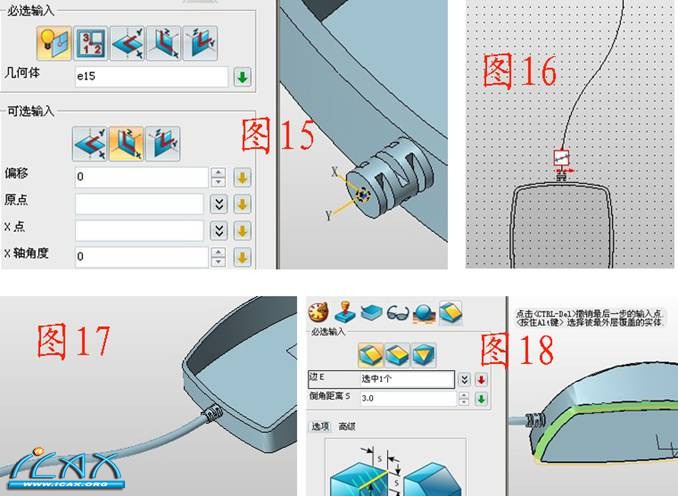Click the 可选输入 group heading
678x496 pixels.
click(x=30, y=111)
